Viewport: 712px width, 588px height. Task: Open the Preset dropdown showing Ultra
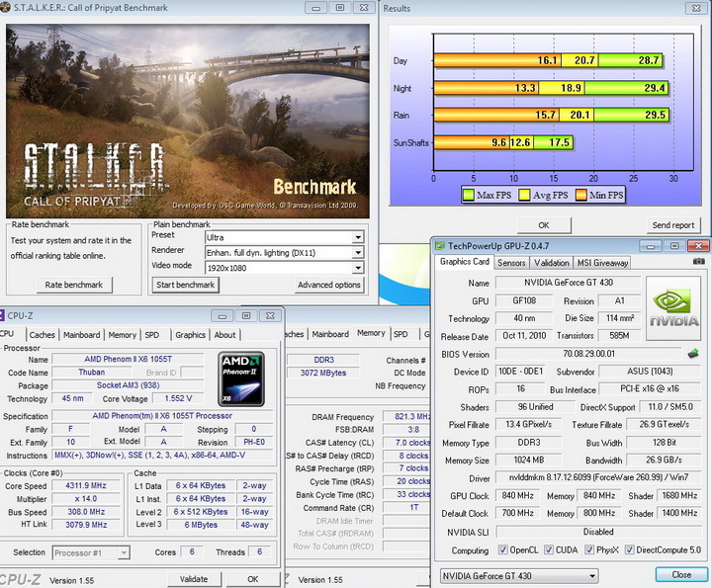pyautogui.click(x=284, y=237)
